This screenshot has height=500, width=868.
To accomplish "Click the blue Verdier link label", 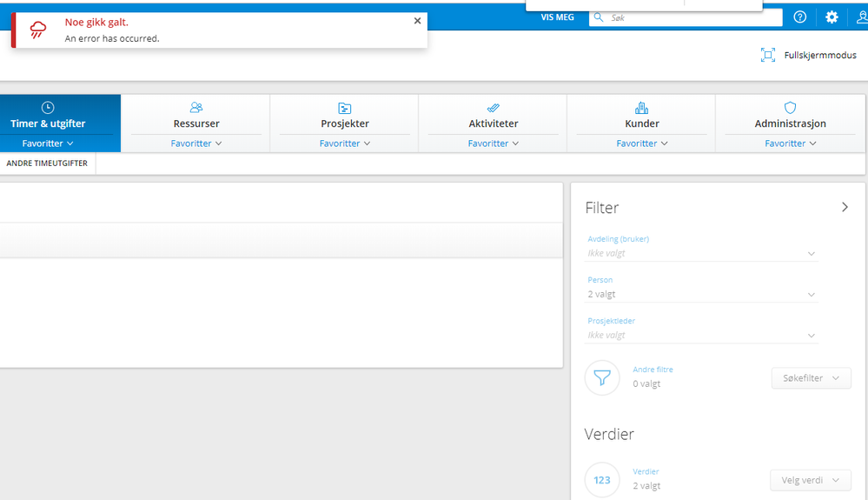I will pos(646,472).
